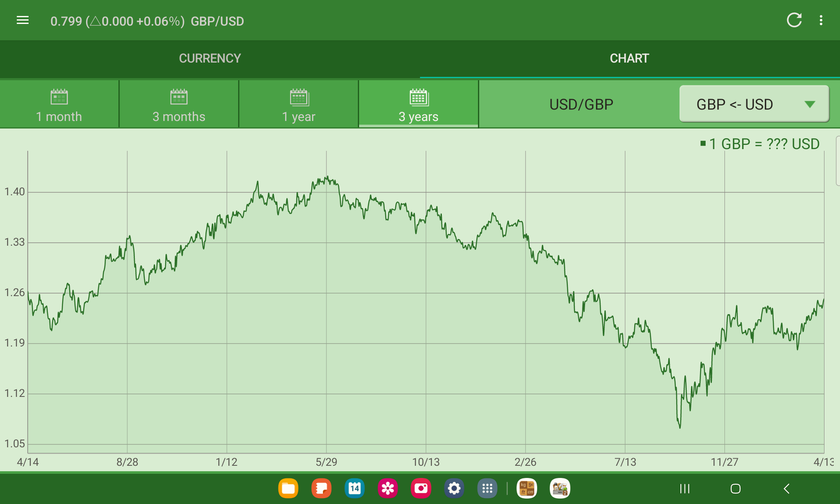The width and height of the screenshot is (840, 504).
Task: Switch to the CURRENCY tab
Action: [210, 58]
